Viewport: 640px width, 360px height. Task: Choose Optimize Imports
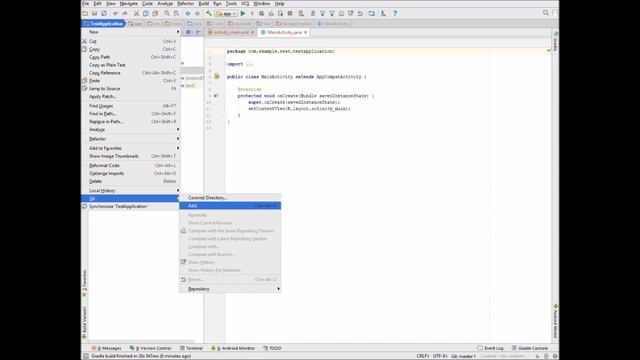131,173
